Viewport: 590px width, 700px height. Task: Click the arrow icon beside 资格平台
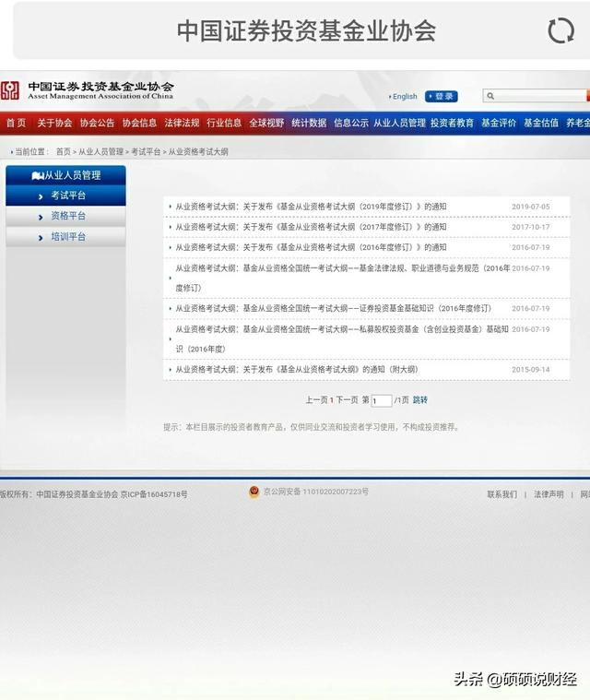coord(41,217)
